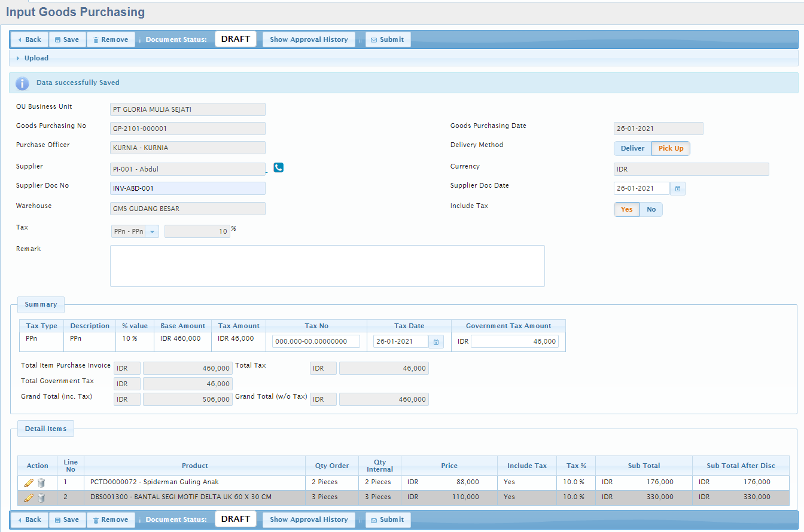The width and height of the screenshot is (804, 532).
Task: Click the bottom Show Approval History button
Action: coord(309,519)
